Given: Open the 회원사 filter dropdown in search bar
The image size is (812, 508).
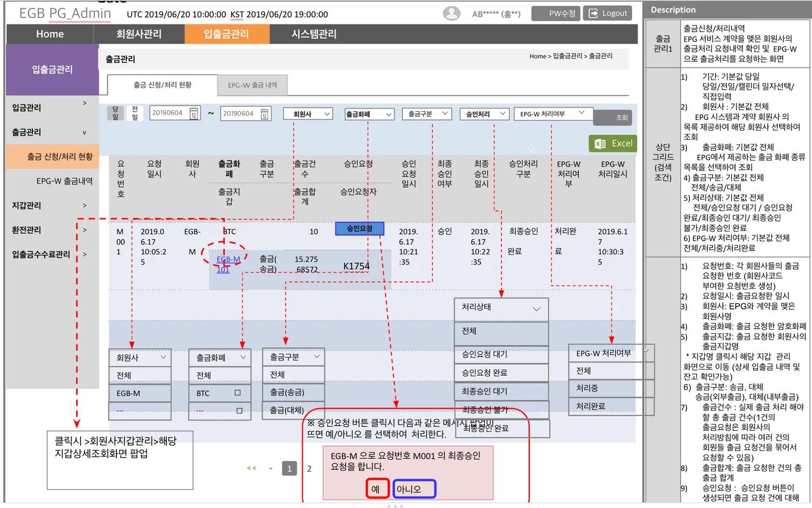Looking at the screenshot, I should point(308,114).
